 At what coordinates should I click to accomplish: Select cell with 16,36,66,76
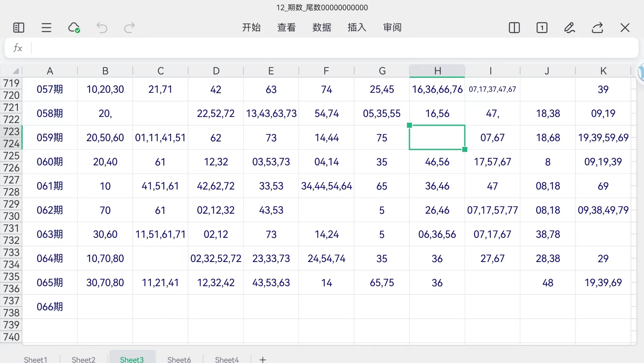[x=437, y=89]
